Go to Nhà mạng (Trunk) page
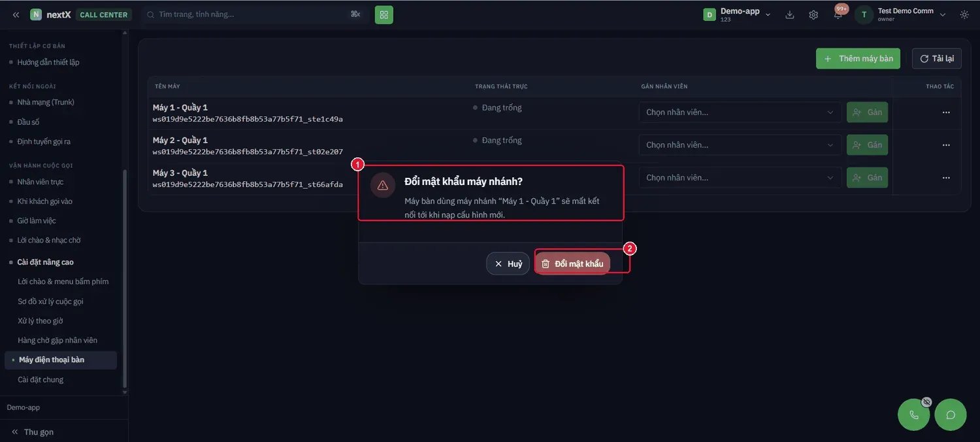The image size is (980, 442). (x=46, y=102)
